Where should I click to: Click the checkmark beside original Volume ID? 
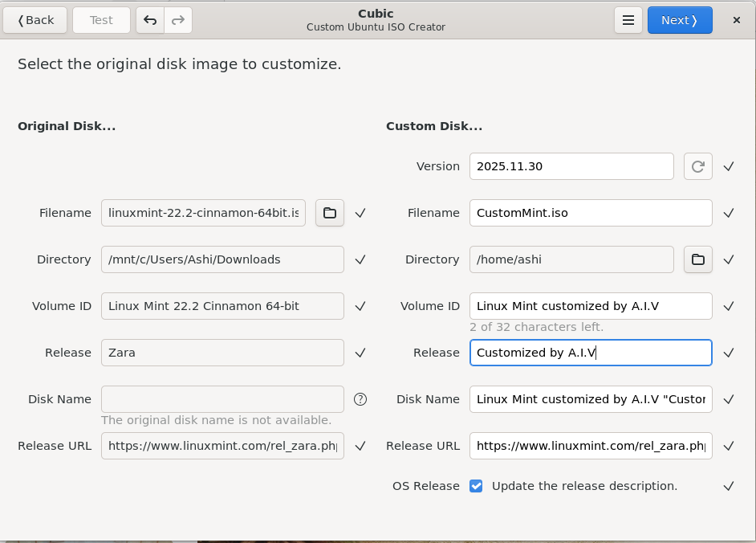360,306
